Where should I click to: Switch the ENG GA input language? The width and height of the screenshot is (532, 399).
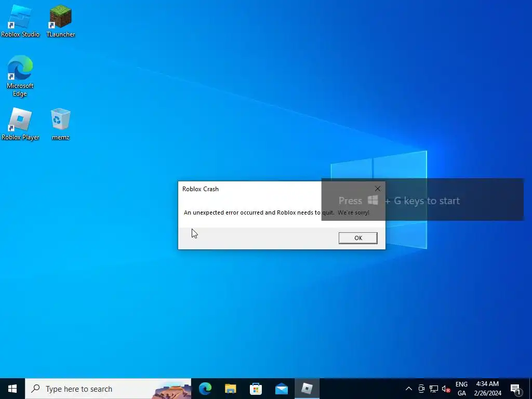[x=461, y=389]
